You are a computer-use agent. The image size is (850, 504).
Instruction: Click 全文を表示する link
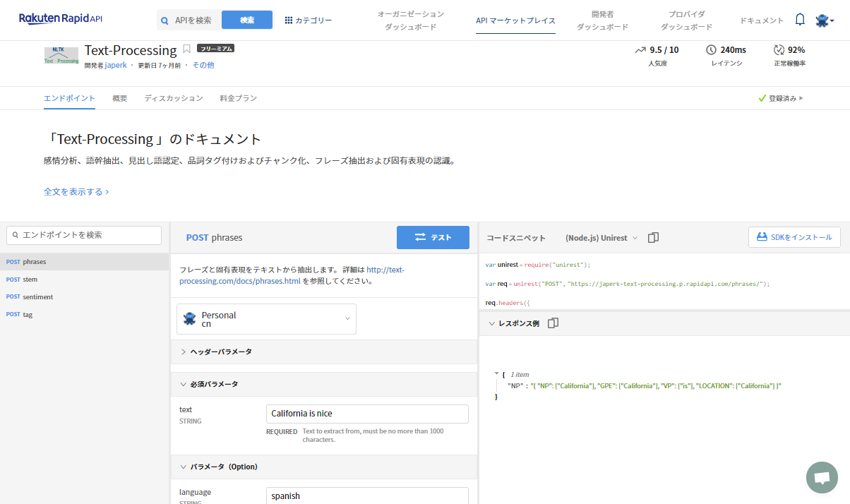coord(76,191)
